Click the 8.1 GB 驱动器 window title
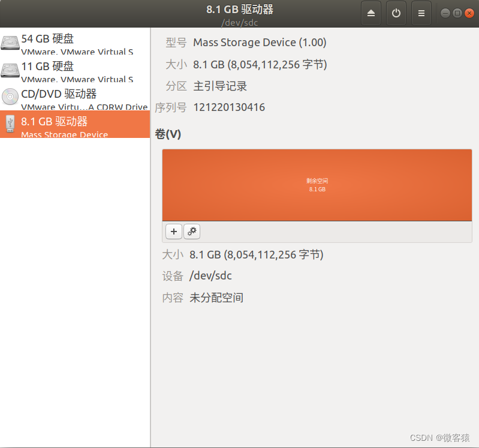Screen dimensions: 479x448 click(x=240, y=10)
